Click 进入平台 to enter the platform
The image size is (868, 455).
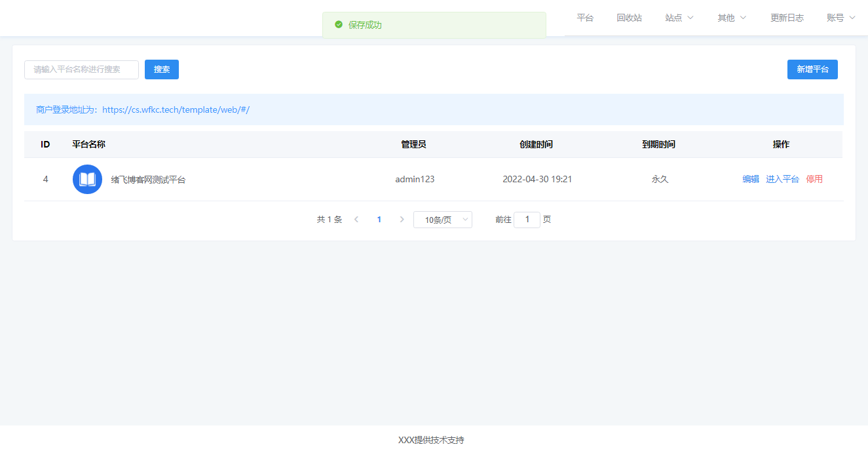click(783, 178)
